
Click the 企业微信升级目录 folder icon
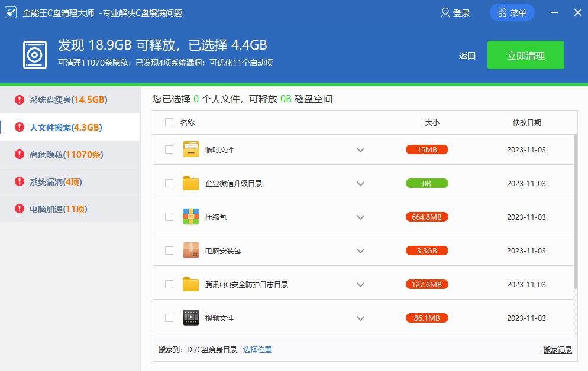tap(190, 183)
